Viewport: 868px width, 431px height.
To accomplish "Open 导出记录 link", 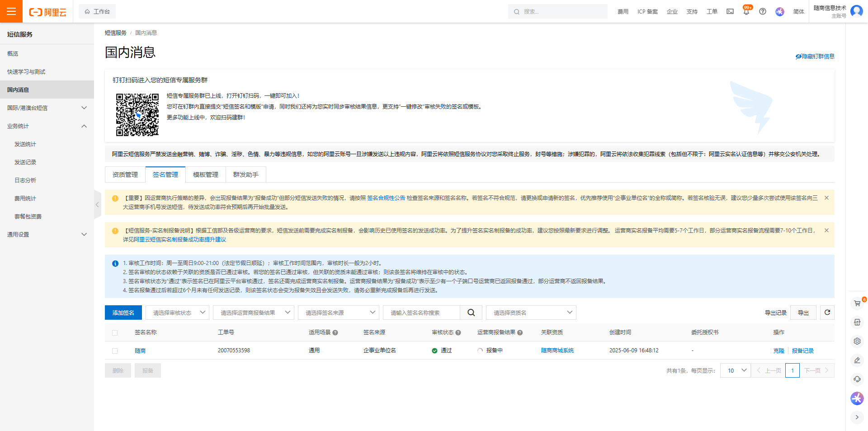I will pos(776,313).
